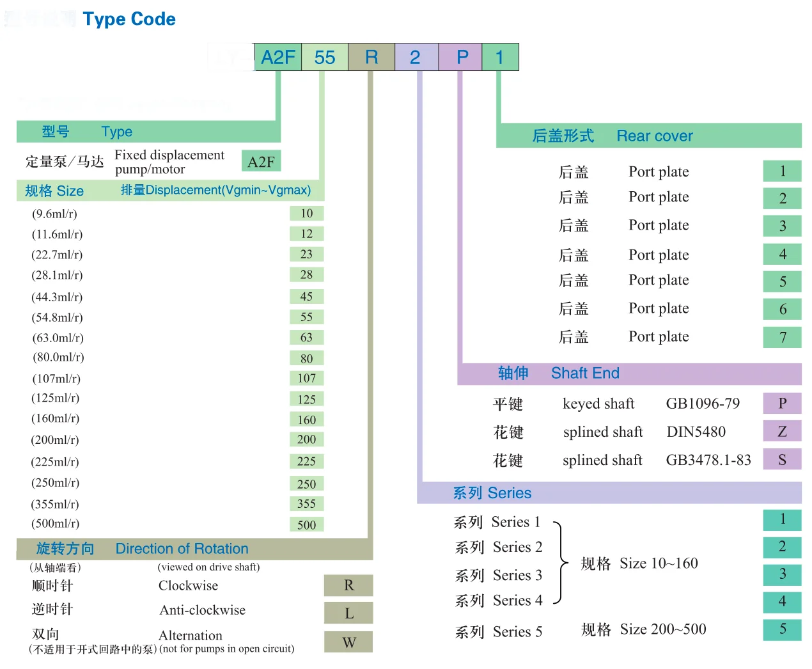
Task: Choose the size code 500 box
Action: click(307, 525)
